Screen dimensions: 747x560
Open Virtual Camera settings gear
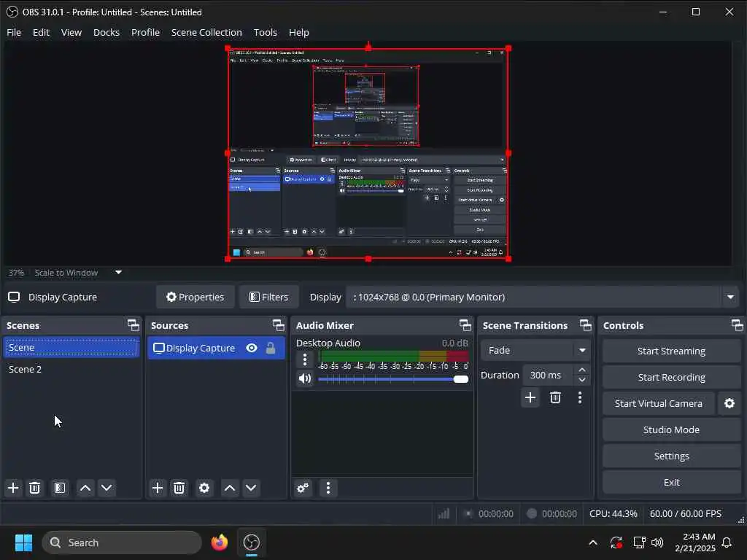pyautogui.click(x=729, y=403)
